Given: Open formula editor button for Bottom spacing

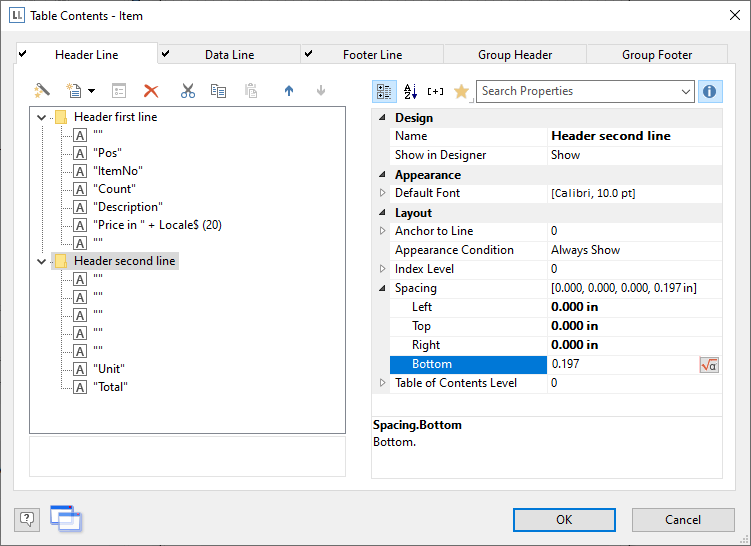Looking at the screenshot, I should tap(709, 365).
